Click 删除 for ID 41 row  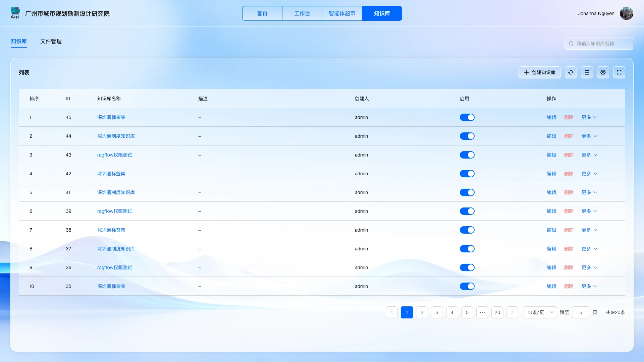click(569, 192)
